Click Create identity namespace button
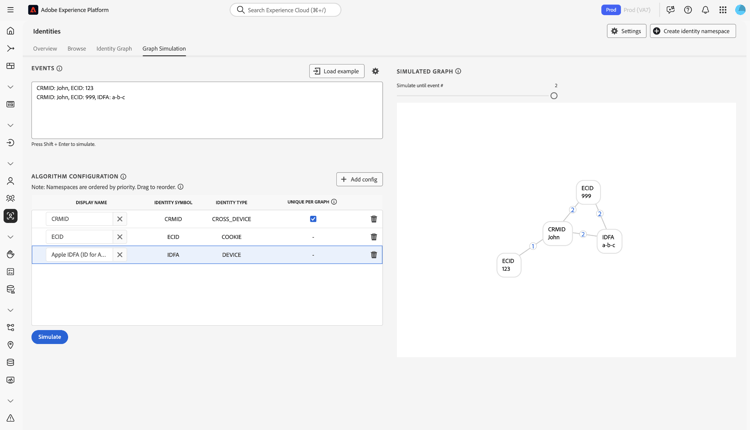Screen dimensions: 750x430 pyautogui.click(x=693, y=31)
